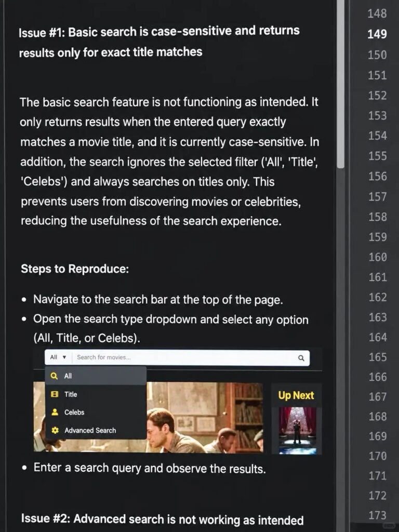Choose Advanced Search in the dropdown menu
The image size is (399, 532).
pyautogui.click(x=96, y=430)
